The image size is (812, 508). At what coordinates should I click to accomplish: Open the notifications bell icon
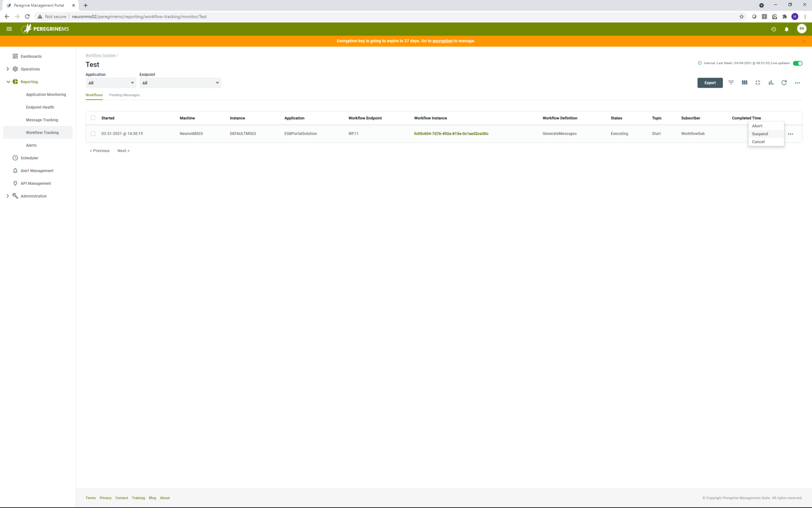tap(787, 29)
